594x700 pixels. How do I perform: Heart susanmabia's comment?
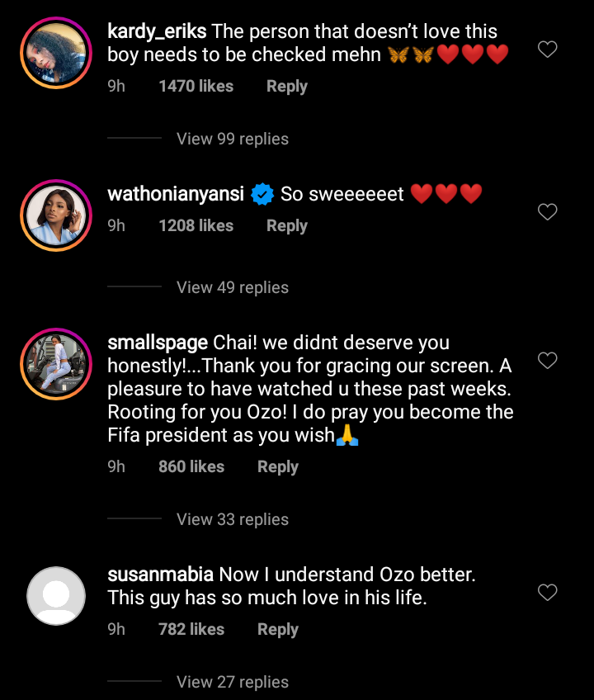click(x=547, y=593)
